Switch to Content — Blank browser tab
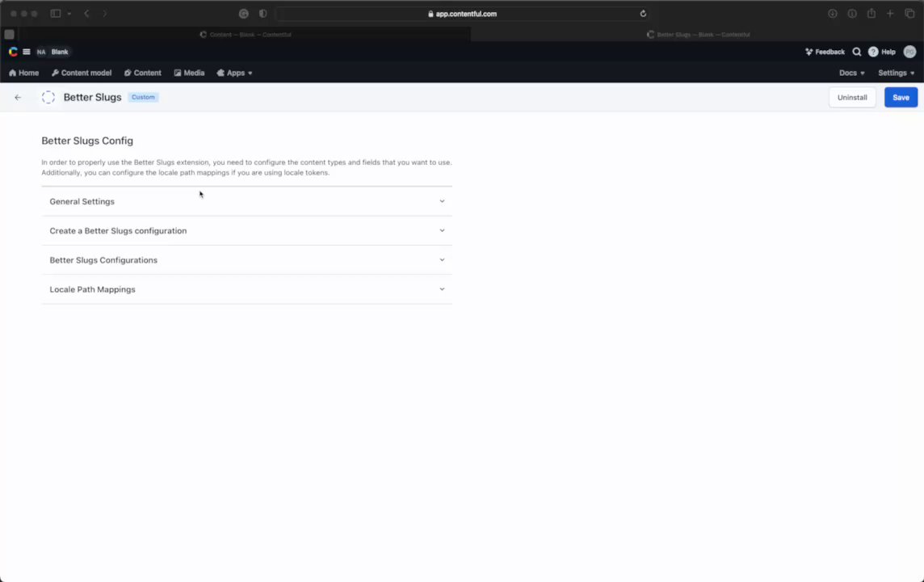Image resolution: width=924 pixels, height=582 pixels. [x=246, y=34]
